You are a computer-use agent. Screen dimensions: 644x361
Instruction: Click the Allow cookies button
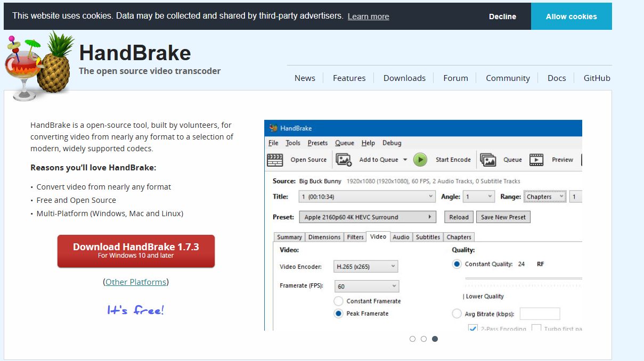click(572, 17)
